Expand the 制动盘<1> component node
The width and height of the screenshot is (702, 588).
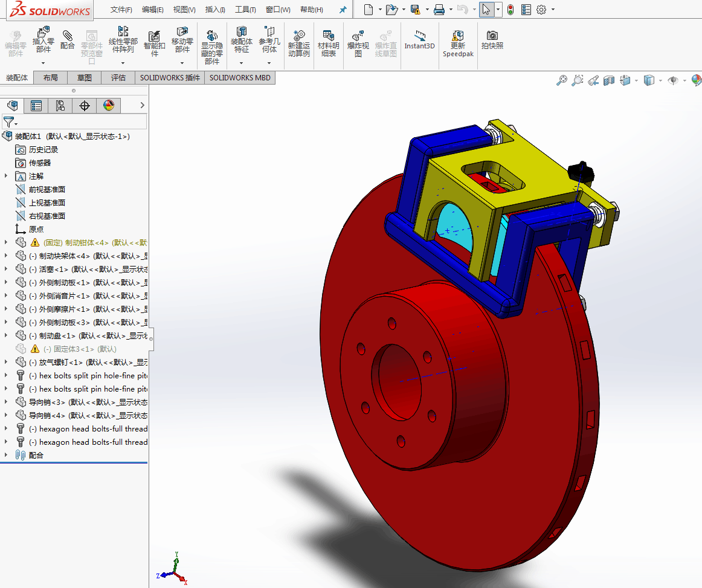[x=6, y=335]
